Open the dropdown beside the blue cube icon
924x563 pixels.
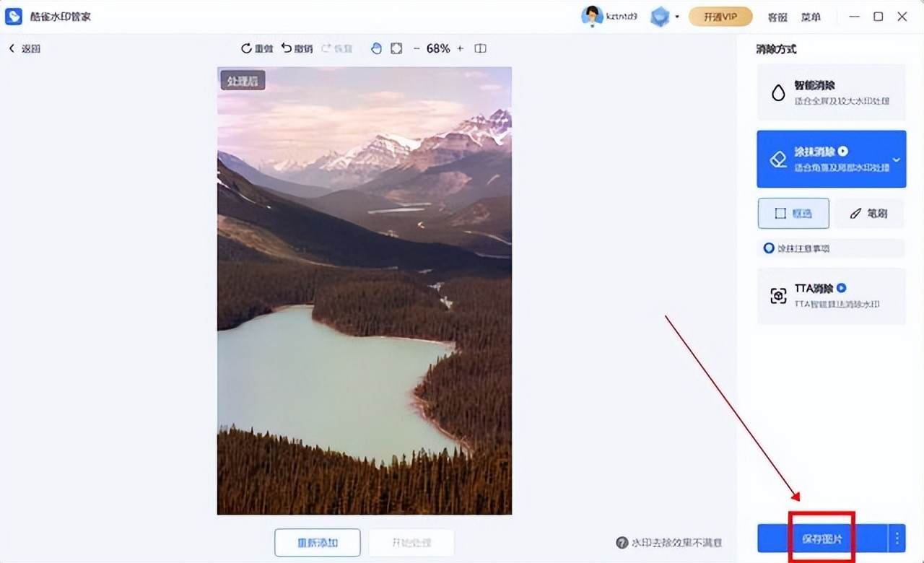677,17
